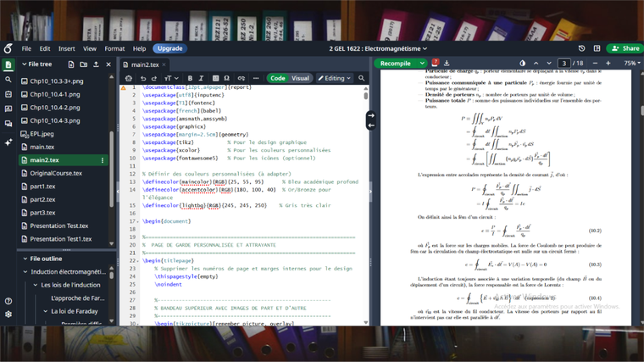Open Recompile options dropdown arrow
The width and height of the screenshot is (644, 362).
(x=422, y=64)
